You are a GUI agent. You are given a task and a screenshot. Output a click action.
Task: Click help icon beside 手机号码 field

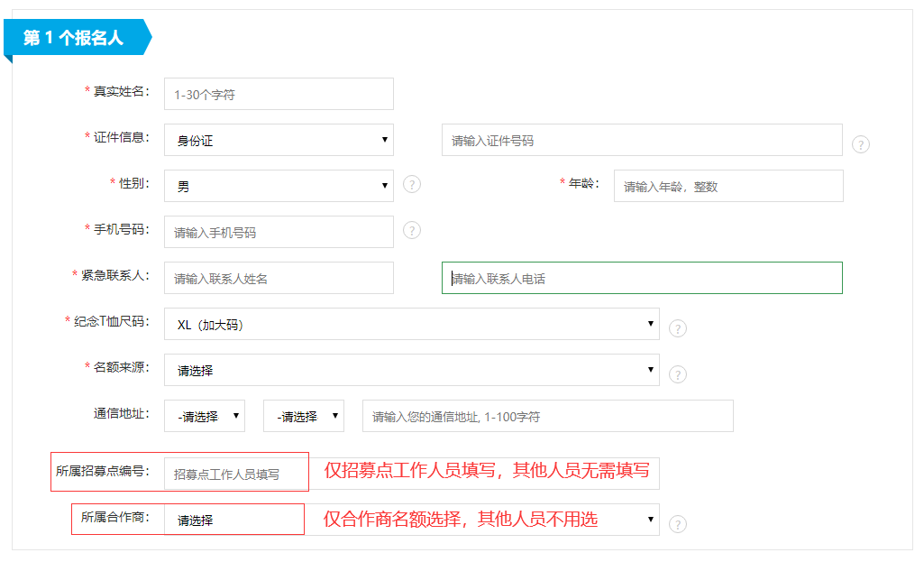tap(412, 230)
